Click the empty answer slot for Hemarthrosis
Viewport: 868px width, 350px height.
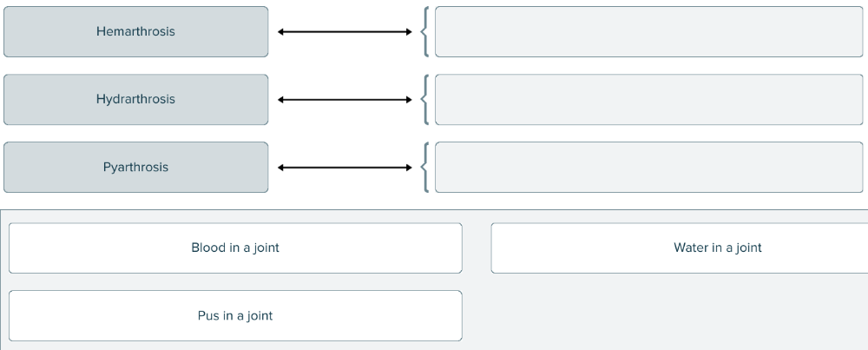click(648, 32)
